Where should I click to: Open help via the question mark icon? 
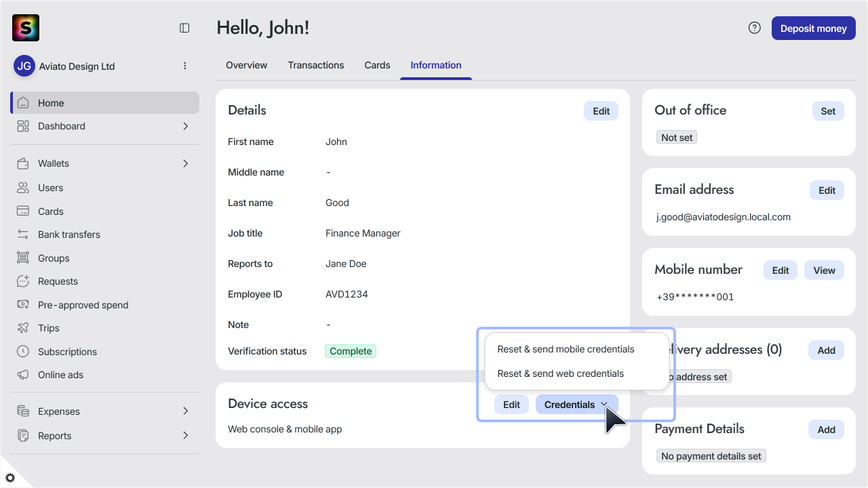[754, 28]
